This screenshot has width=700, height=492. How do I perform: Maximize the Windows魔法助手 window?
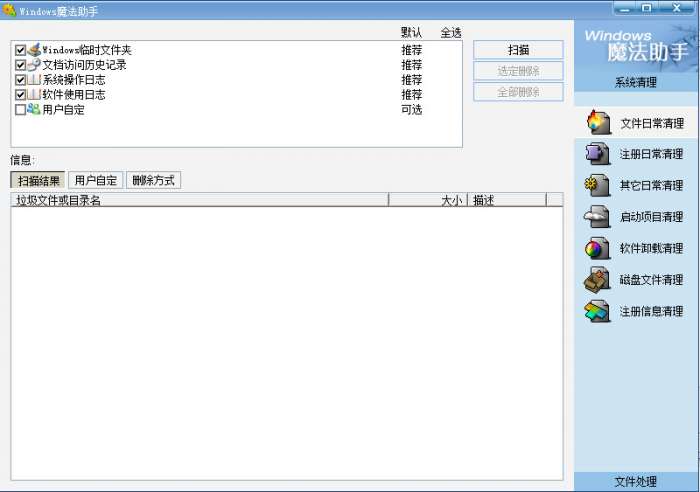point(647,8)
